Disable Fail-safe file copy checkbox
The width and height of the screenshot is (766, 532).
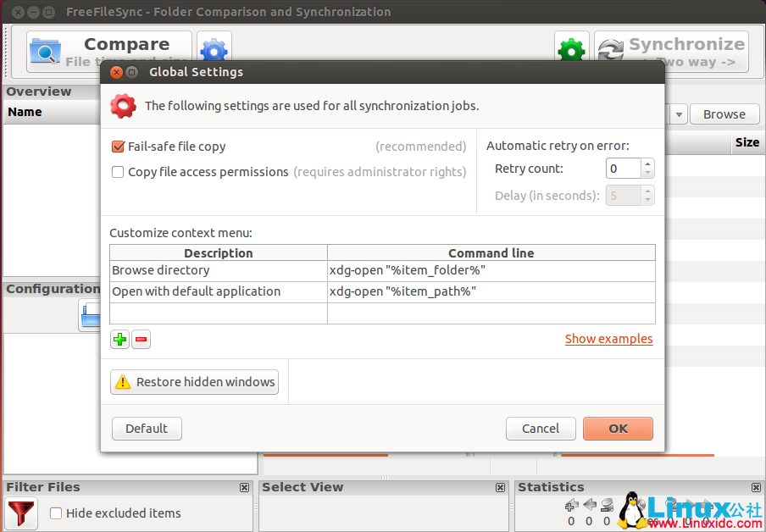[119, 147]
